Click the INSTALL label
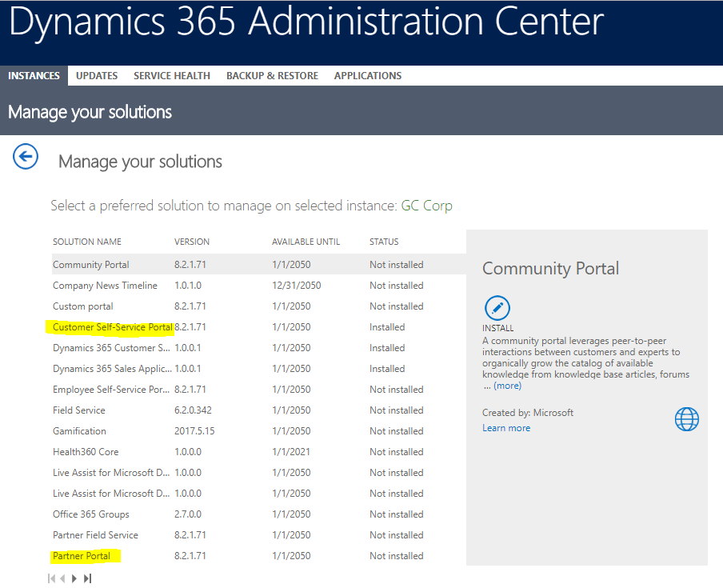Screen dimensions: 723x588 tap(497, 328)
